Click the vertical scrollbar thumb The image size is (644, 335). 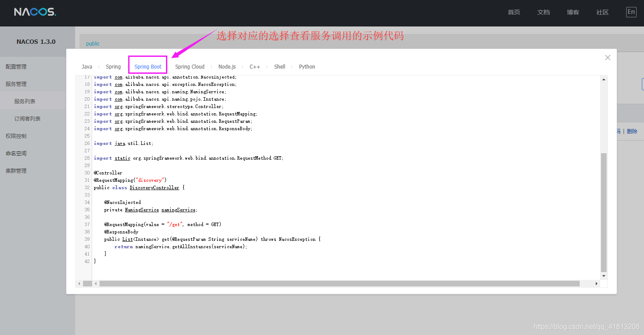pos(604,212)
